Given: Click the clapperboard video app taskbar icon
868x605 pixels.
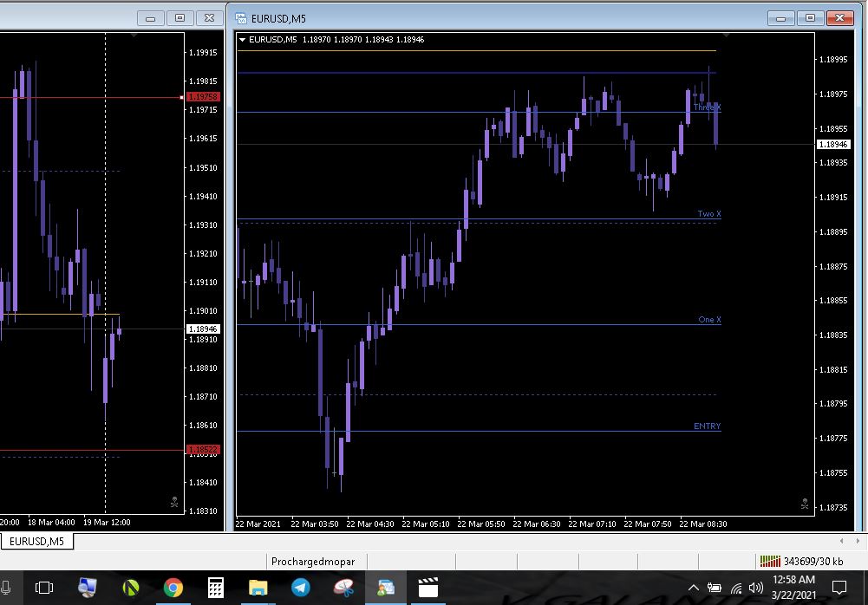Looking at the screenshot, I should [428, 589].
